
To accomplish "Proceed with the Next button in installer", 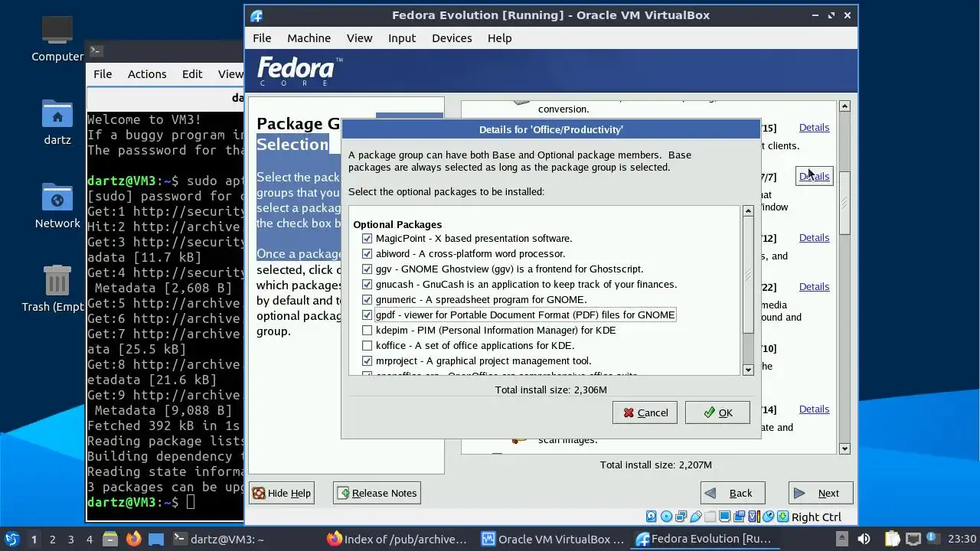I will tap(821, 493).
